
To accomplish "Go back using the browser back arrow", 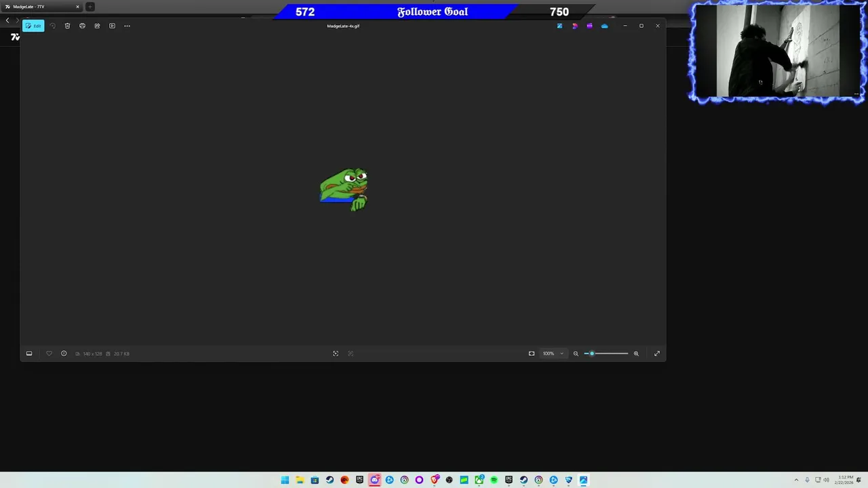I will [7, 20].
